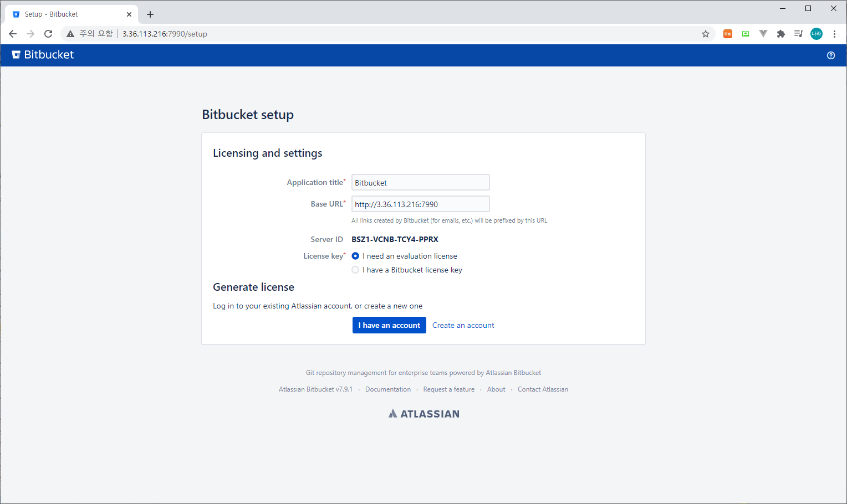Maximize the Chrome window
The height and width of the screenshot is (504, 847).
pos(808,8)
